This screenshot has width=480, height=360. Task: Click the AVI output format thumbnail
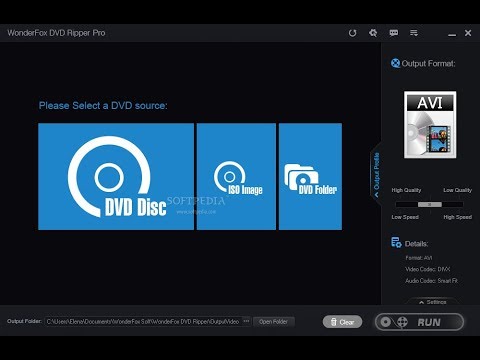coord(430,124)
